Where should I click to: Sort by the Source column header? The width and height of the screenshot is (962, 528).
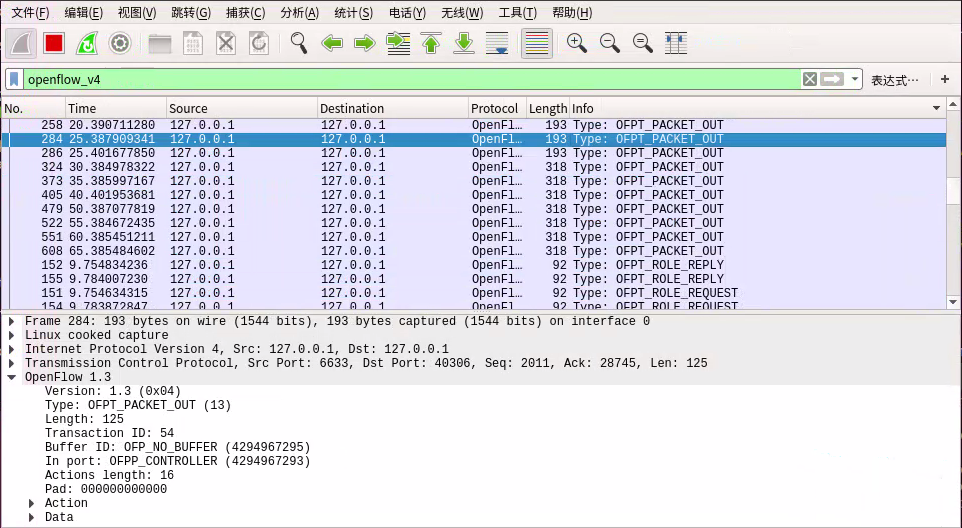click(x=242, y=109)
